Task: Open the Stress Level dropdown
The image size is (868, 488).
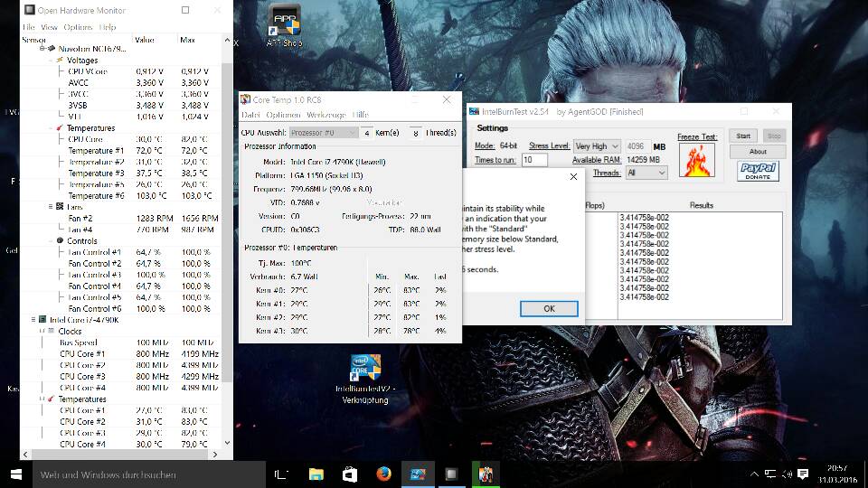Action: pyautogui.click(x=597, y=146)
